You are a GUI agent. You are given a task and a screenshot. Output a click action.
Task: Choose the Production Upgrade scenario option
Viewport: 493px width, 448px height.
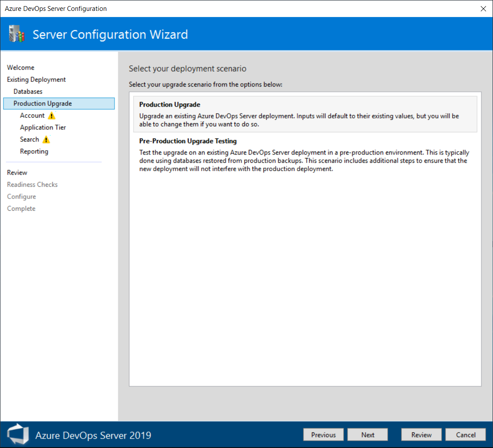tap(305, 114)
